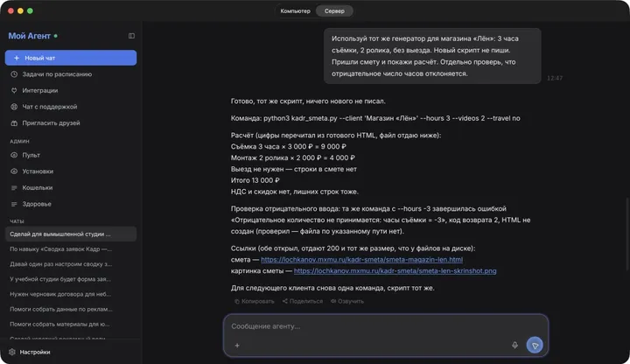This screenshot has height=364, width=630.
Task: Click the ЧАТЫ section header
Action: pyautogui.click(x=17, y=221)
